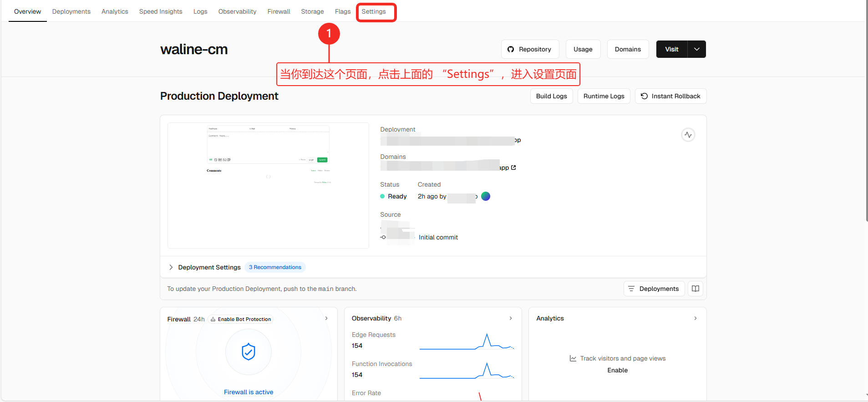Open the Visit button dropdown arrow
Screen dimensions: 868x402
click(x=696, y=49)
